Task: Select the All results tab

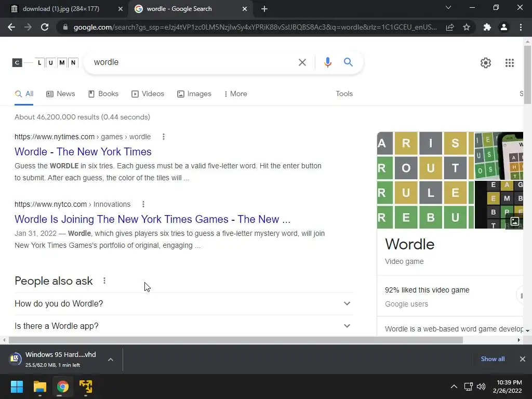Action: coord(24,94)
